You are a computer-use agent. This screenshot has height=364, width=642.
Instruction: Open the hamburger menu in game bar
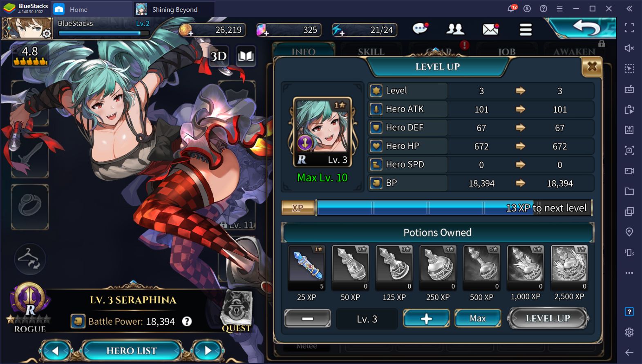[526, 29]
